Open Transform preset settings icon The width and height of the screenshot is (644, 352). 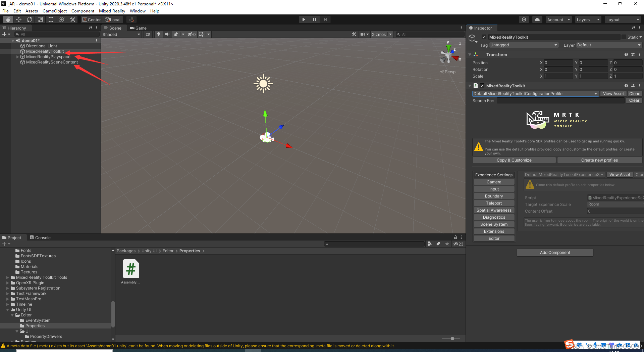click(x=633, y=54)
